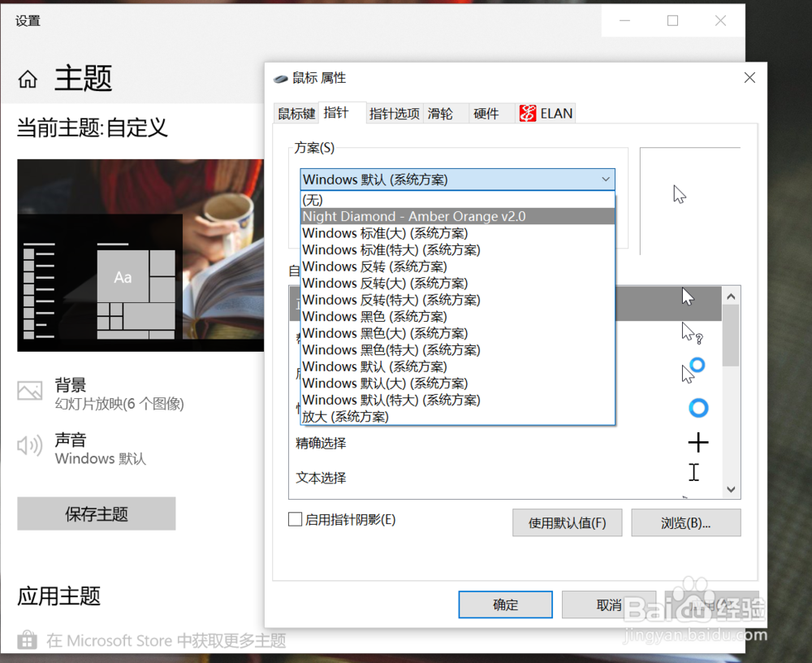Viewport: 812px width, 663px height.
Task: Enable the 启用指针阴影 checkbox
Action: pos(296,519)
